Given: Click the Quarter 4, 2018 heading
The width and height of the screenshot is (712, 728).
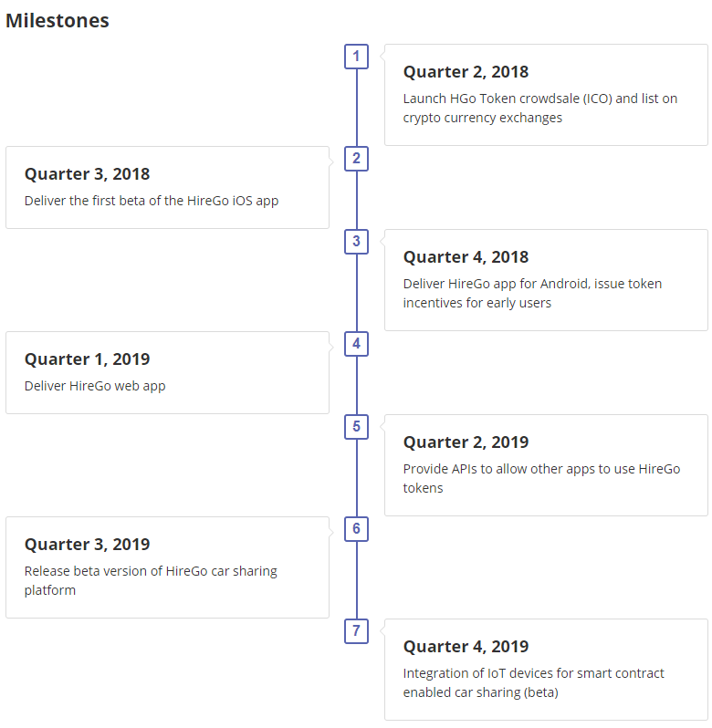Looking at the screenshot, I should pos(466,257).
